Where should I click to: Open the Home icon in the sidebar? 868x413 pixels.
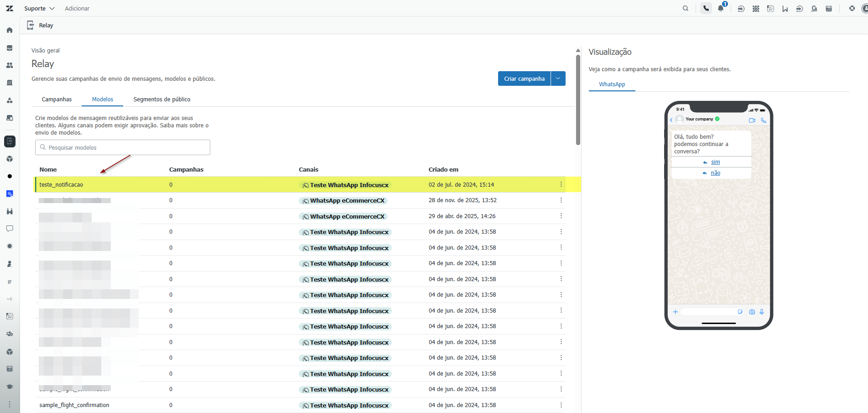click(10, 30)
